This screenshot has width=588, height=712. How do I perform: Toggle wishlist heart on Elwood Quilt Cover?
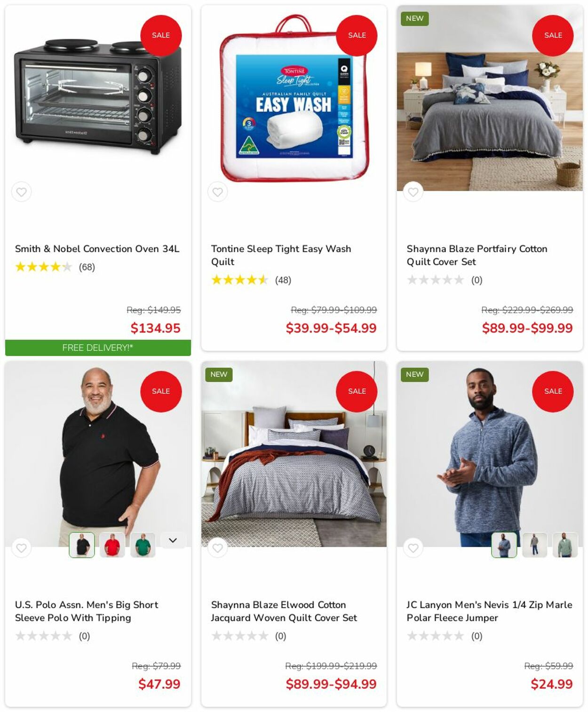click(217, 548)
